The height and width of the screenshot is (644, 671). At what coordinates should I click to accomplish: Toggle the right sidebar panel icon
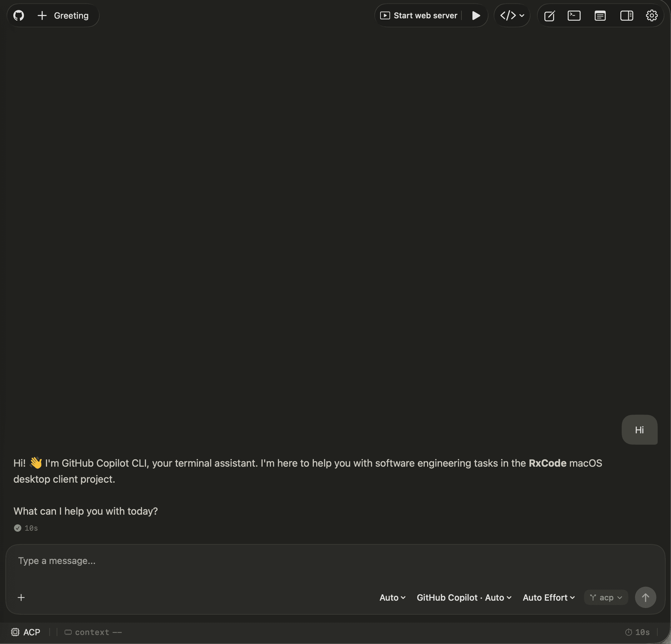tap(626, 15)
